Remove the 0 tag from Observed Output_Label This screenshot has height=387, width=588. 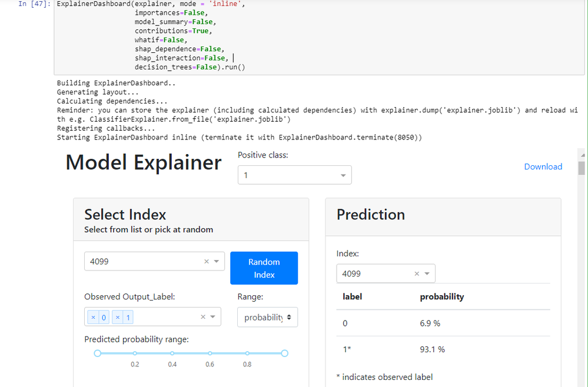point(93,318)
